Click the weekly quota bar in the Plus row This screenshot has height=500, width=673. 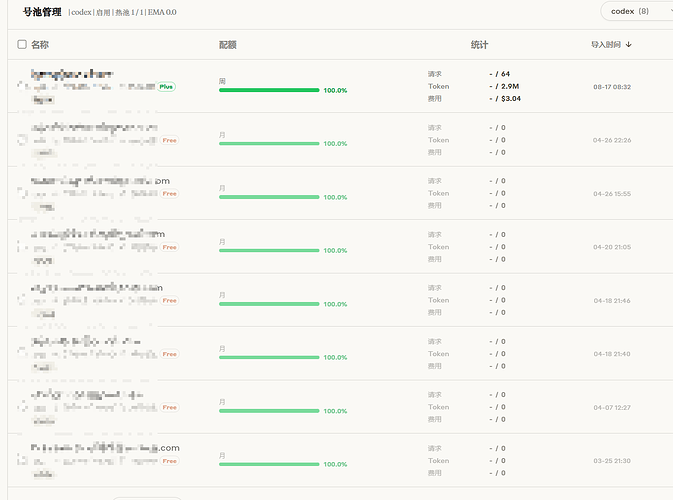tap(269, 90)
